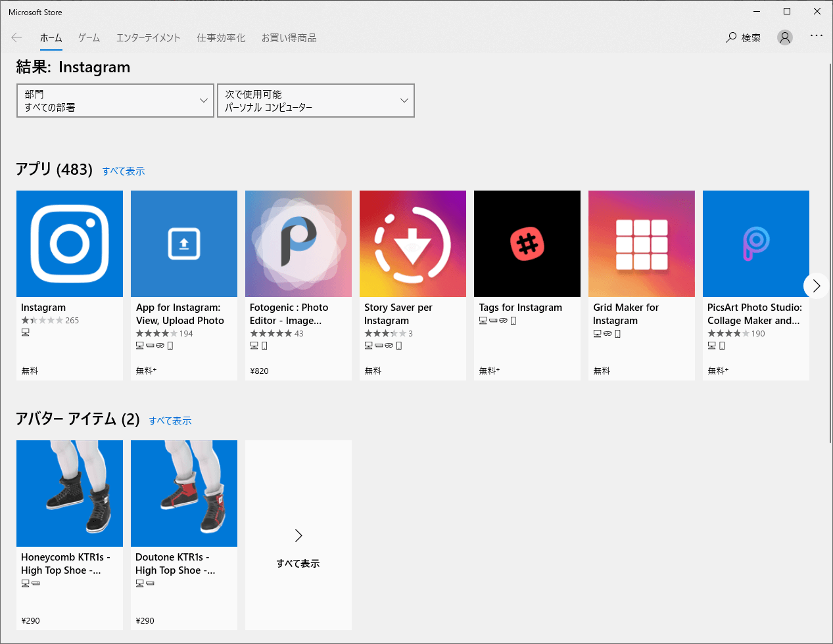
Task: Select Doutone KTR1s High Top Shoe item
Action: click(x=183, y=493)
